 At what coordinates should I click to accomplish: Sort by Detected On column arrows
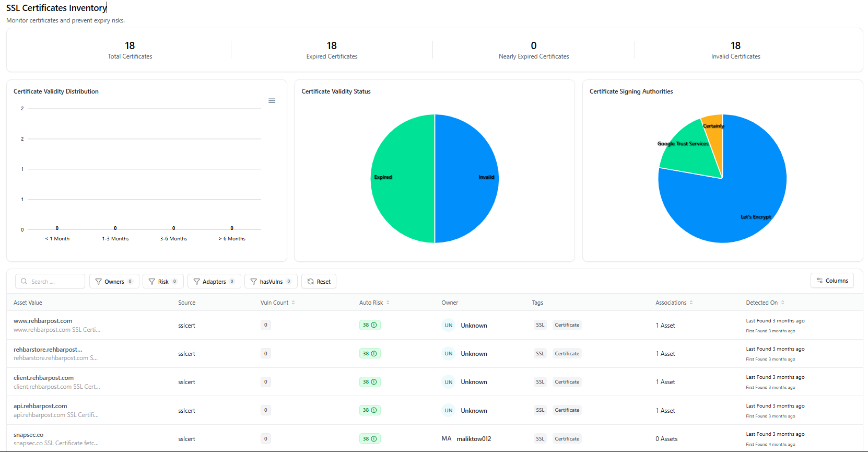783,303
